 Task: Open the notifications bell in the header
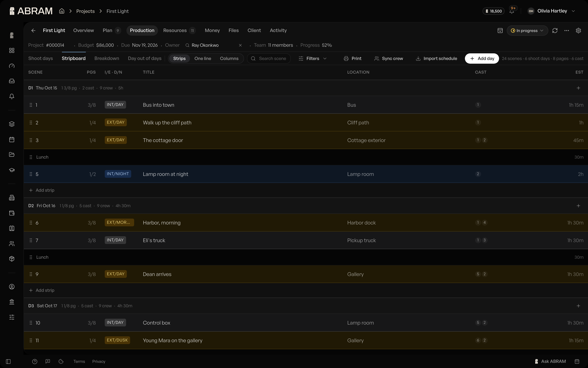click(x=512, y=11)
